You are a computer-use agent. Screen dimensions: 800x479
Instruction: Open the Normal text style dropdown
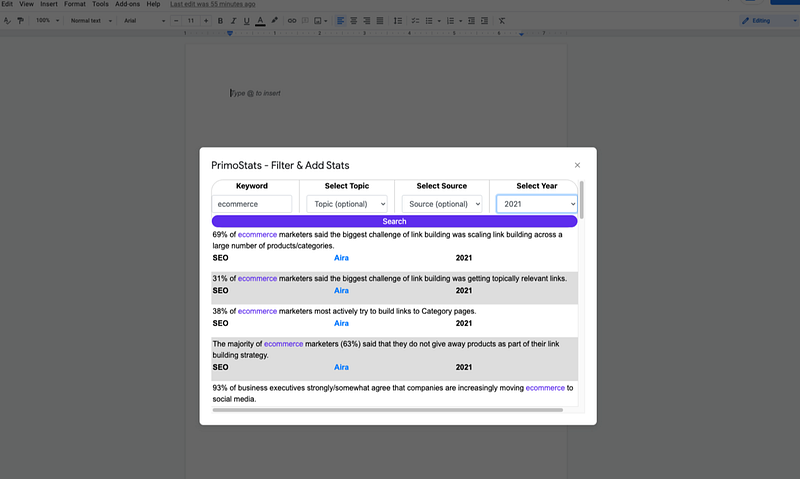pos(91,21)
